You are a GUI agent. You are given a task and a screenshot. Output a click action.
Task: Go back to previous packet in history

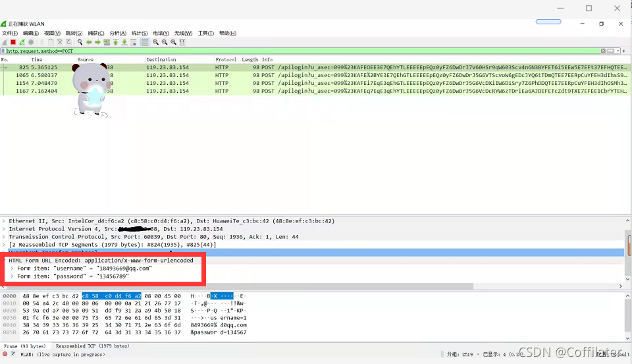point(89,42)
